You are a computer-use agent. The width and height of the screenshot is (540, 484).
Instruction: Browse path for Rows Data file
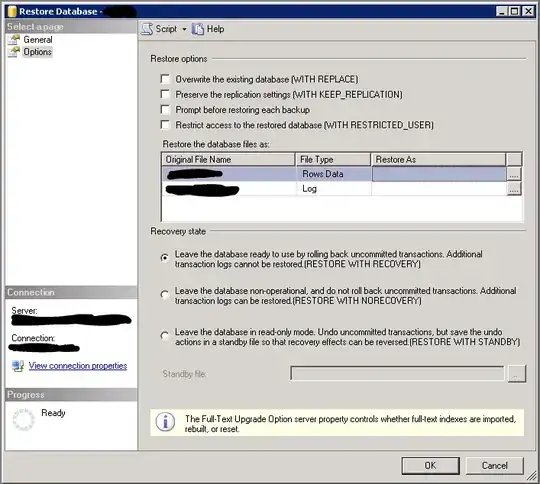(514, 174)
